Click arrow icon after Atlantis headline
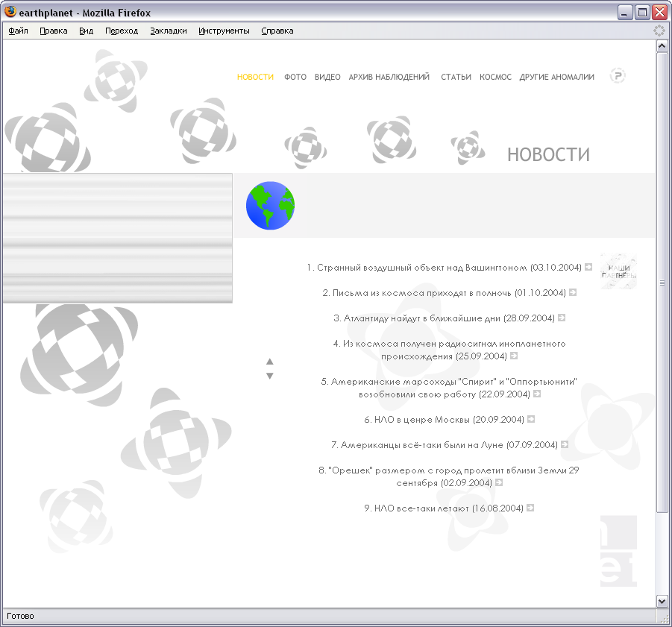The height and width of the screenshot is (627, 672). click(562, 318)
